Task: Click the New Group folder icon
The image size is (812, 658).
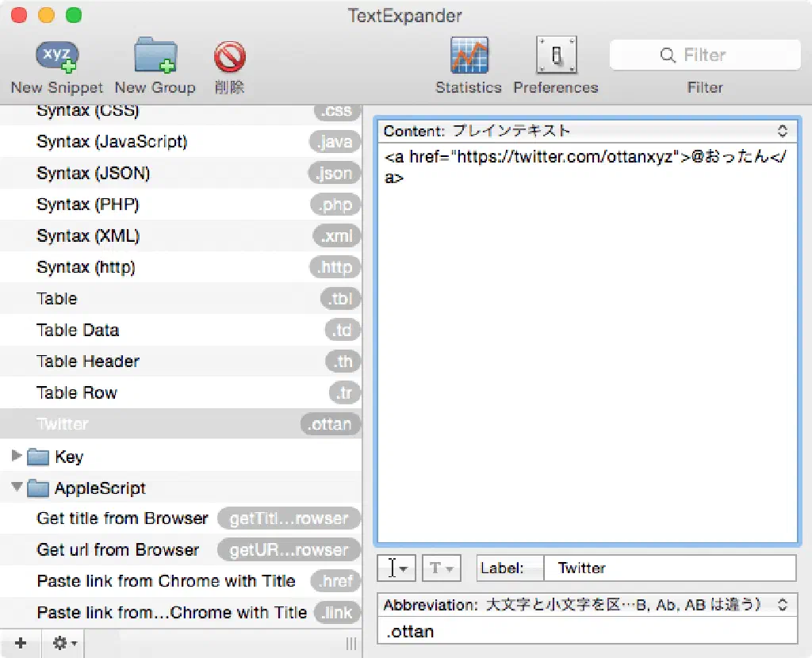Action: 155,57
